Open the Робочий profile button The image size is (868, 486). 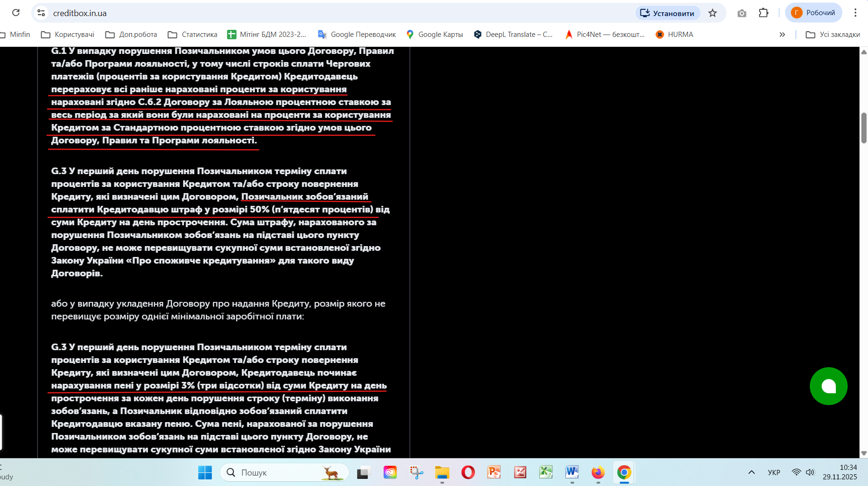(x=814, y=13)
